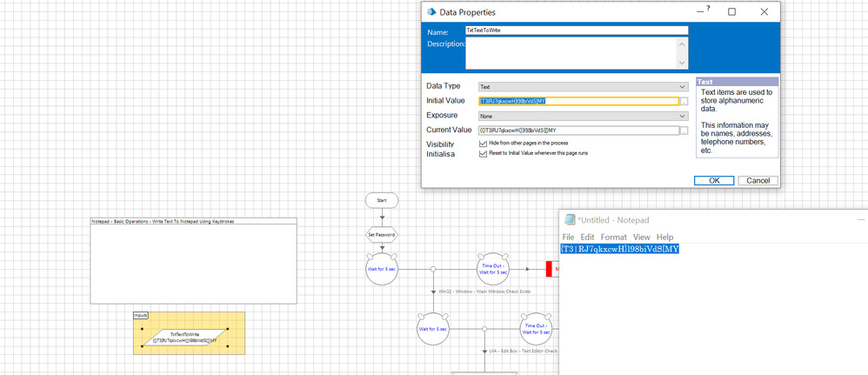Click the Notepad window title icon
868x375 pixels.
tap(571, 220)
